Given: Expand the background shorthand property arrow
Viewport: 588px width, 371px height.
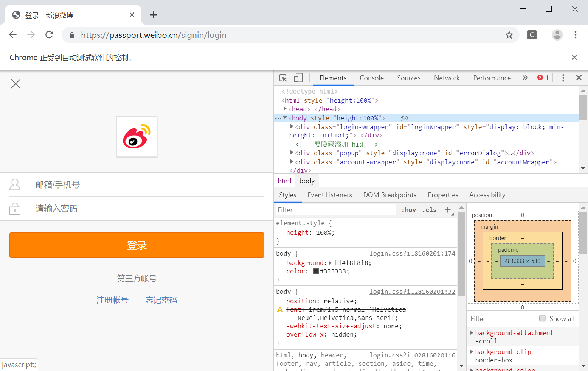Looking at the screenshot, I should pyautogui.click(x=330, y=263).
